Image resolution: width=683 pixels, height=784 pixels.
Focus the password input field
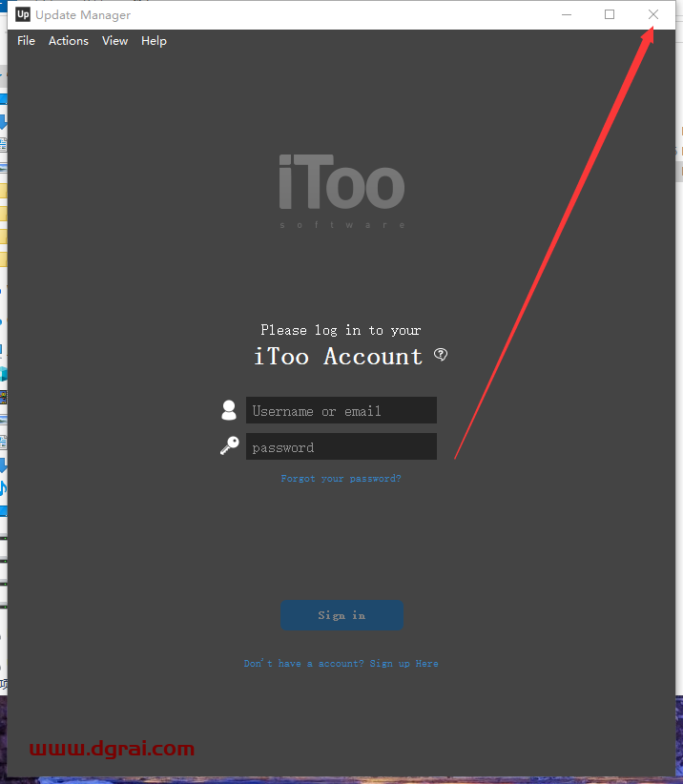(341, 446)
